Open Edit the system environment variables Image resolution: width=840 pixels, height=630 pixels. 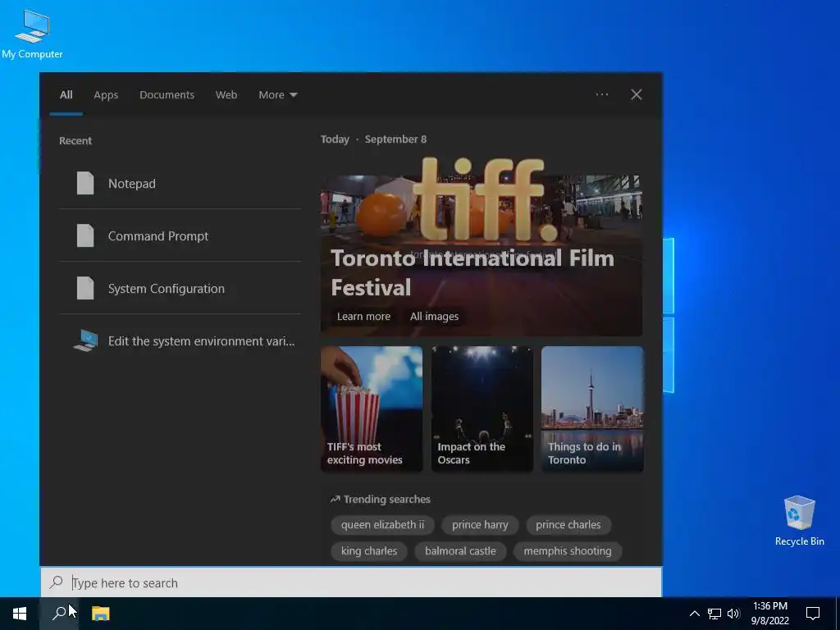[x=180, y=340]
